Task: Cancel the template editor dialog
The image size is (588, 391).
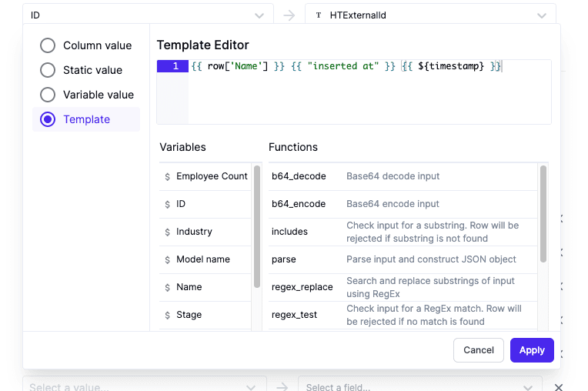Action: click(x=478, y=350)
